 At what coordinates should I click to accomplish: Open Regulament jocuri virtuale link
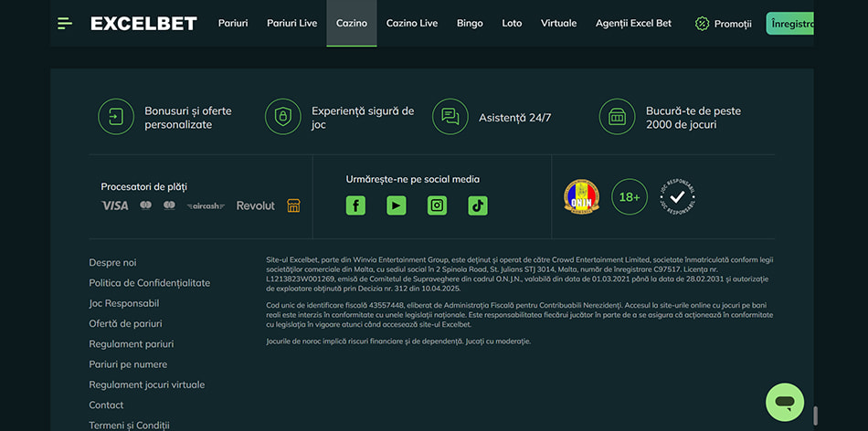pyautogui.click(x=147, y=384)
